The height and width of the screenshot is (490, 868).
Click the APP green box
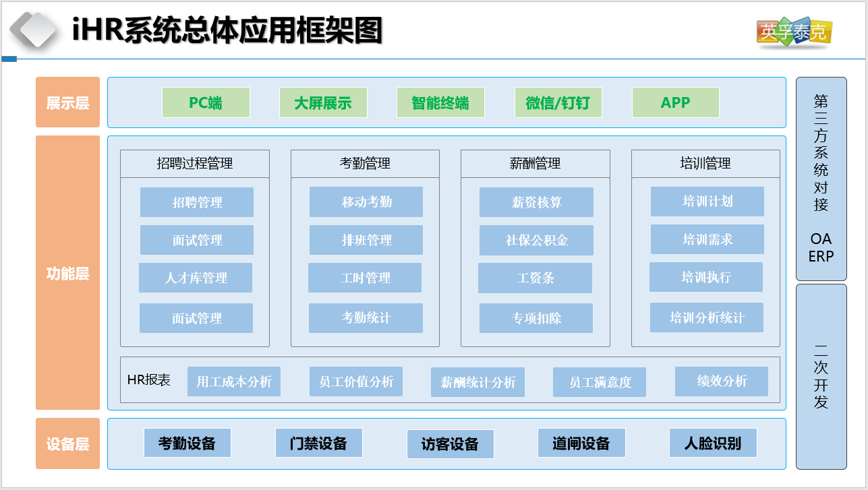[x=675, y=103]
